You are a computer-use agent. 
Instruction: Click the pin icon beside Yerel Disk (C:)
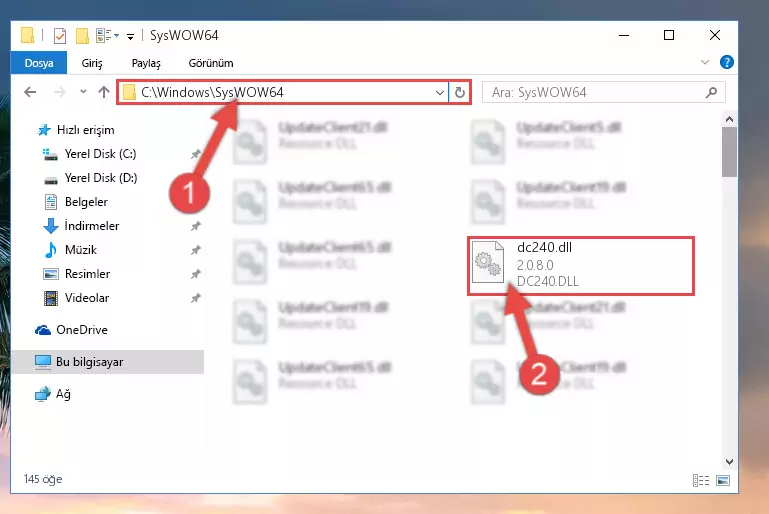tap(195, 154)
